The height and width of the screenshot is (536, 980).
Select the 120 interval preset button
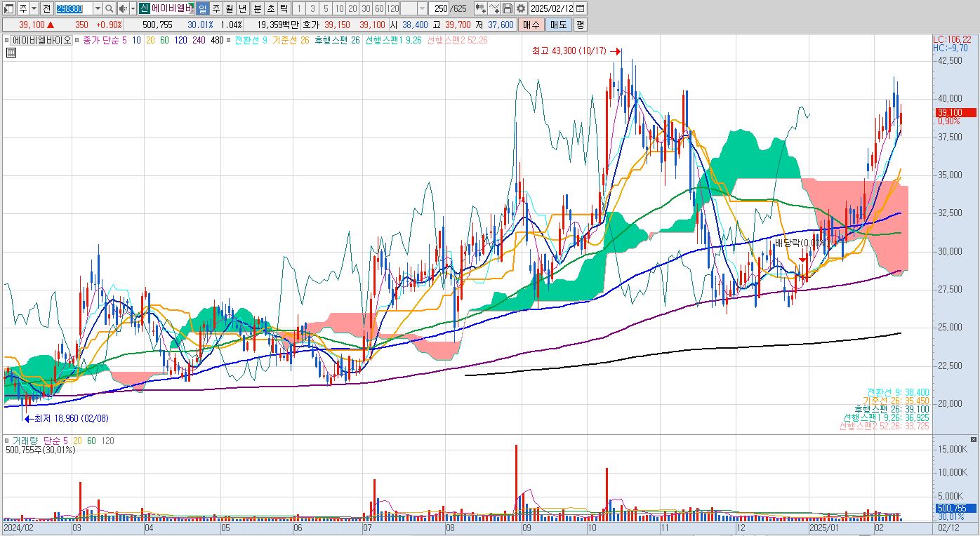tap(393, 8)
